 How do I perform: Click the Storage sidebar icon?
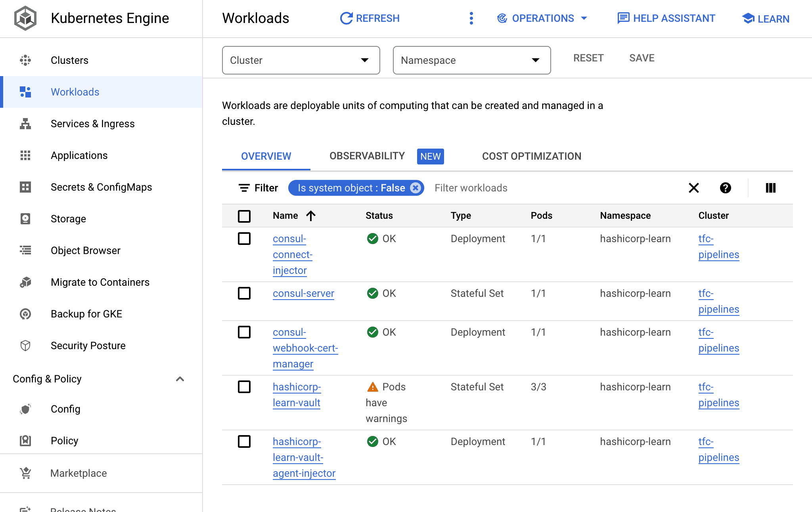coord(26,219)
